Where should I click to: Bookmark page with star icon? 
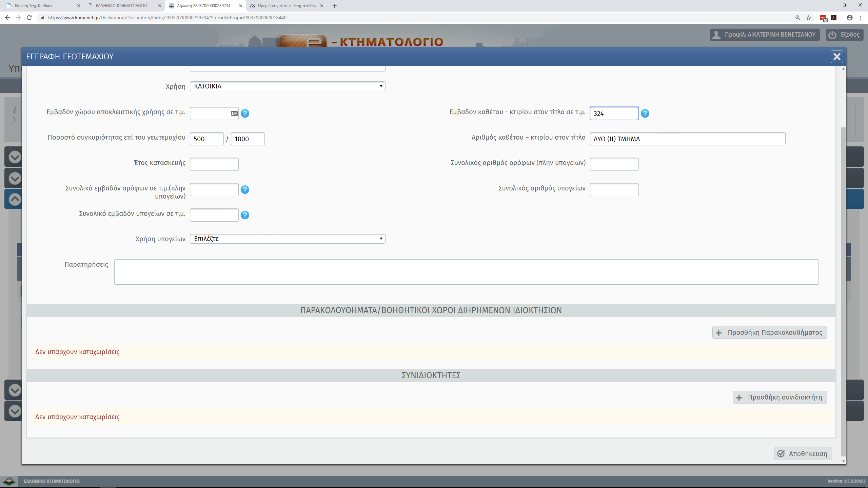(809, 18)
